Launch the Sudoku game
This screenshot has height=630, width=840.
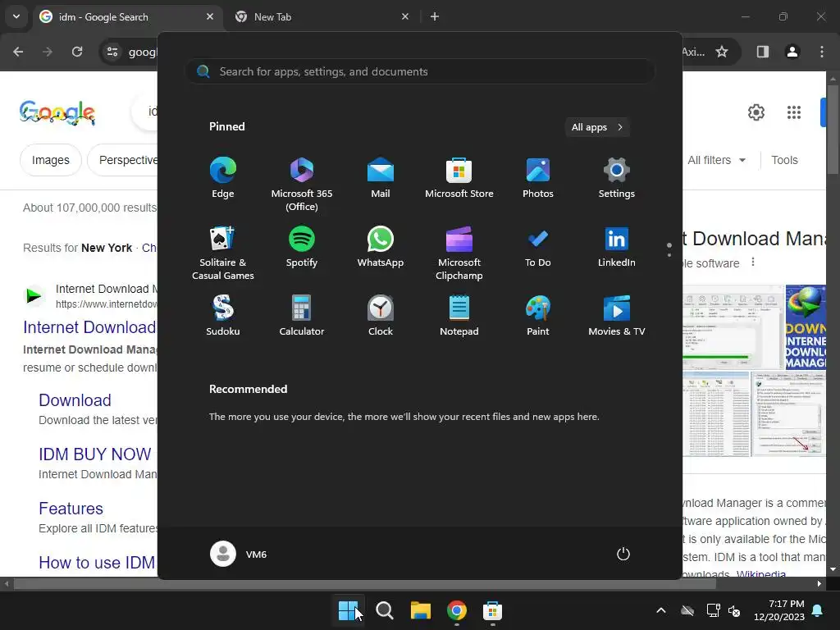pos(223,316)
